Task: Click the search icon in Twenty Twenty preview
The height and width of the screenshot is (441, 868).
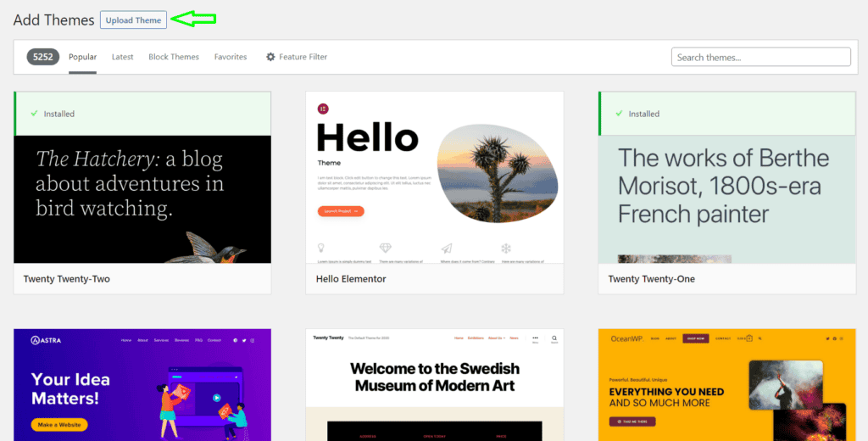Action: [554, 339]
